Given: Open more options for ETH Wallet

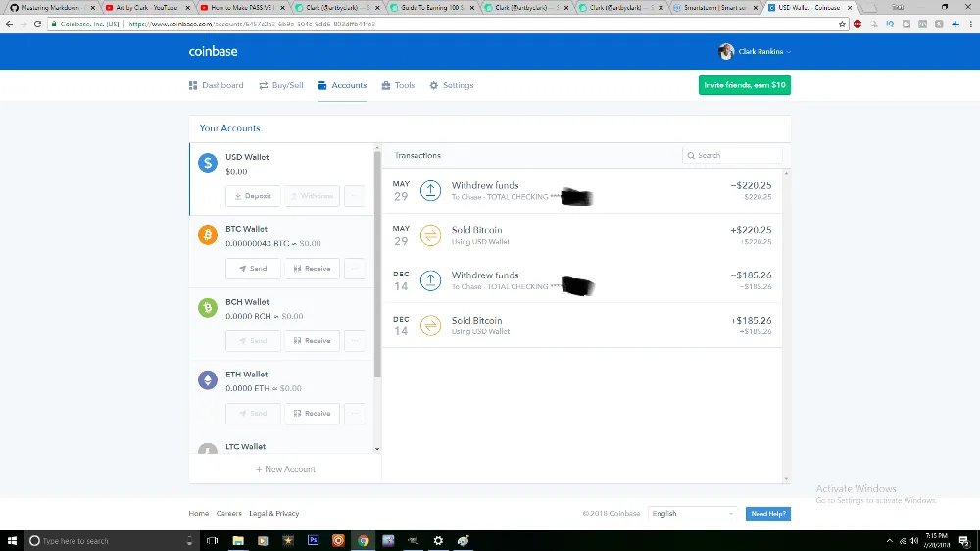Looking at the screenshot, I should click(355, 414).
